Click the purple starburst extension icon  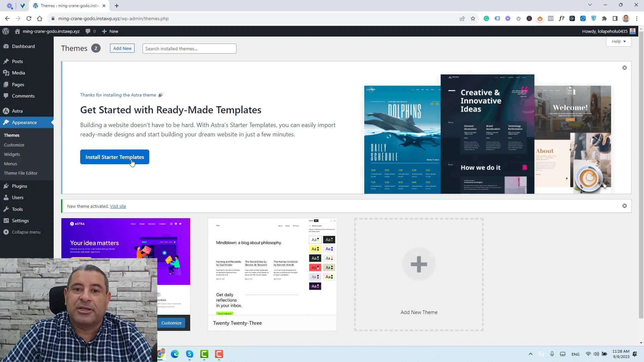(x=508, y=18)
